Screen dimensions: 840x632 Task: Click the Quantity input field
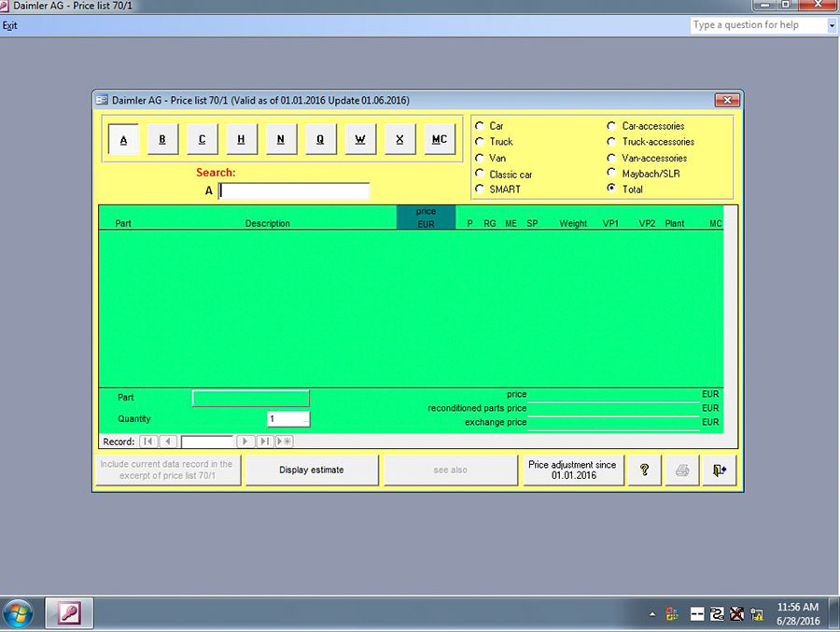(x=287, y=419)
